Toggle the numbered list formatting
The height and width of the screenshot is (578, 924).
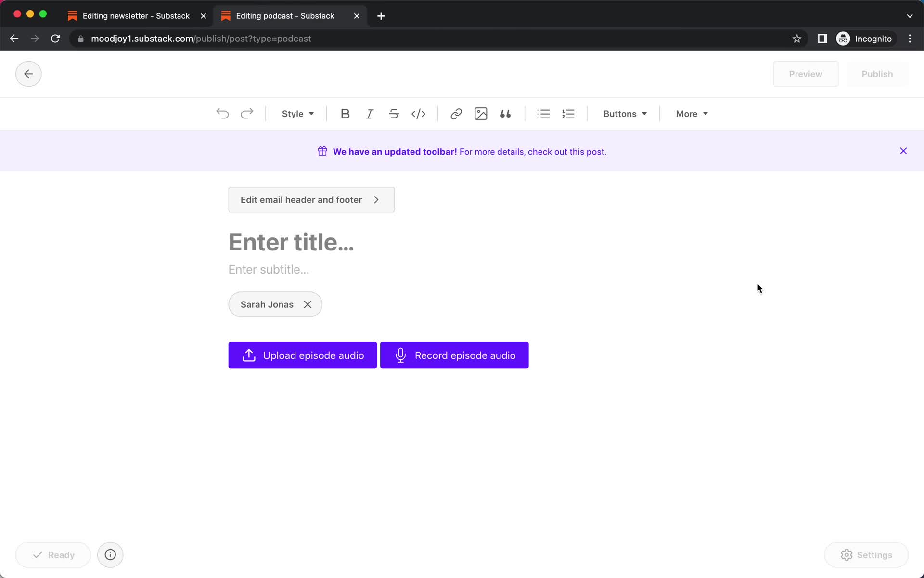coord(568,113)
